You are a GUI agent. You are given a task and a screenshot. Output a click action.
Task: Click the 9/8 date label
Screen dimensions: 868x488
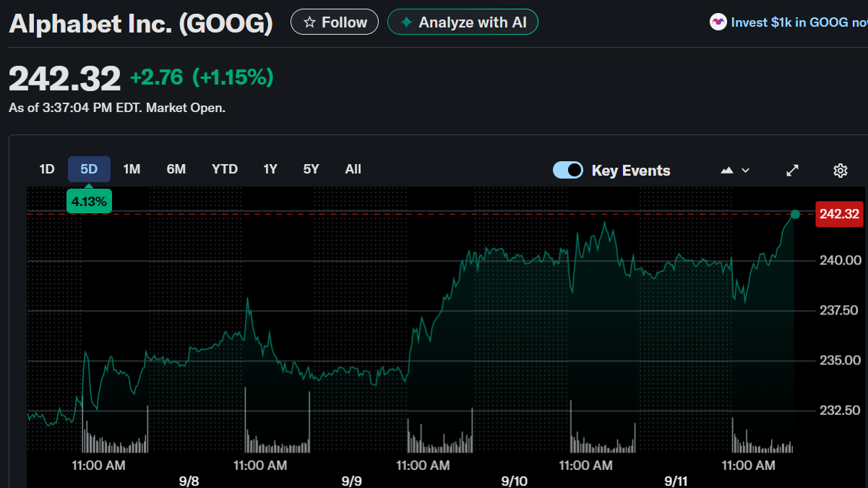click(189, 481)
